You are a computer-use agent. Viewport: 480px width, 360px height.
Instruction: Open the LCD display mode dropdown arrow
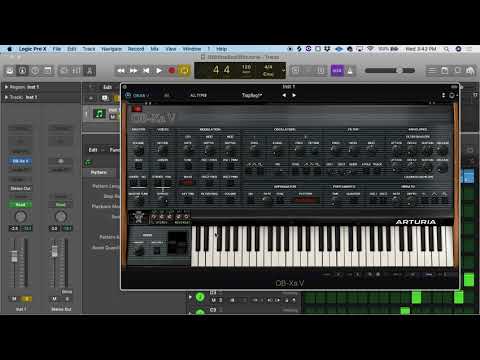tap(283, 70)
